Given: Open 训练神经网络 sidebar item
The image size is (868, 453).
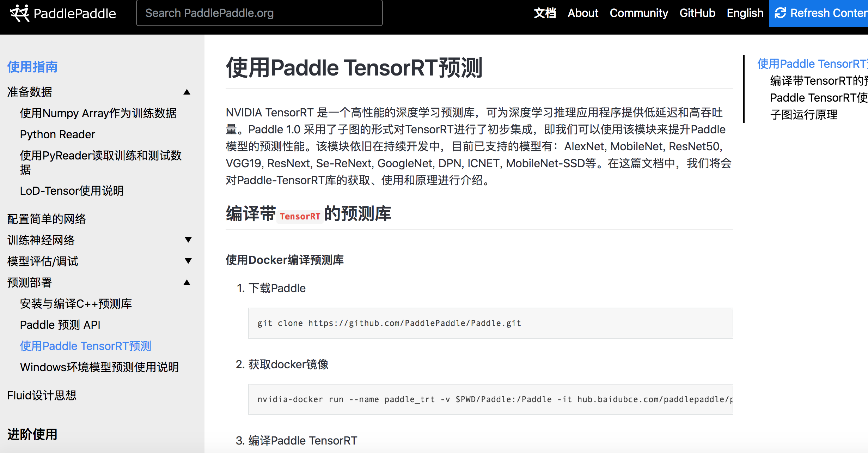Looking at the screenshot, I should (41, 240).
